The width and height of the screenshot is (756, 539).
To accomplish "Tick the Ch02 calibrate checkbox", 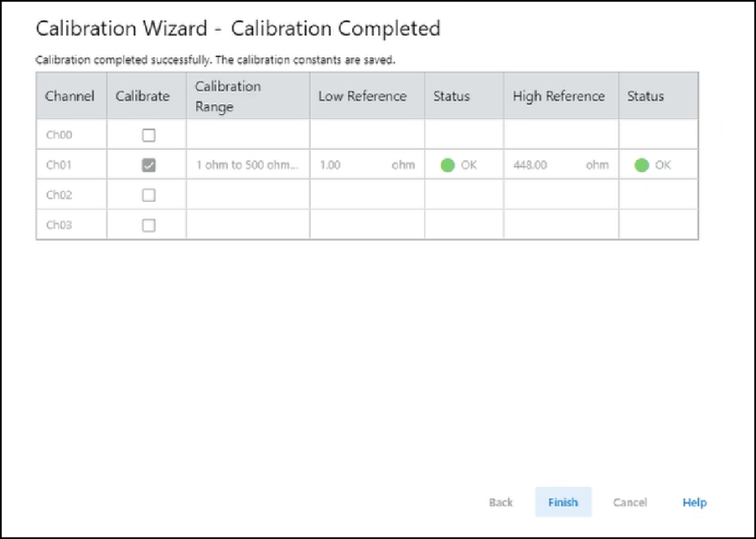I will pyautogui.click(x=148, y=195).
